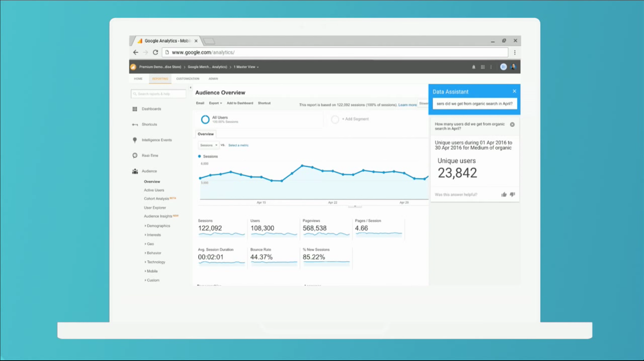Expand Interests in Audience menu

pos(153,235)
